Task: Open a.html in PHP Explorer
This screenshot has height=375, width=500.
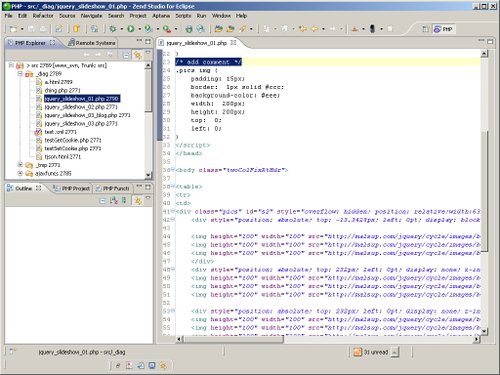Action: 58,82
